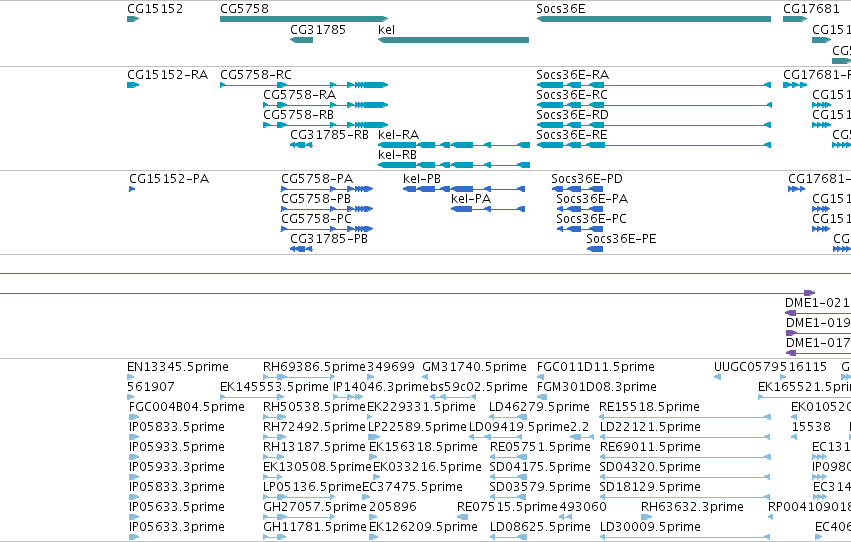851x542 pixels.
Task: Select EST RH50538.5prime label
Action: click(314, 407)
